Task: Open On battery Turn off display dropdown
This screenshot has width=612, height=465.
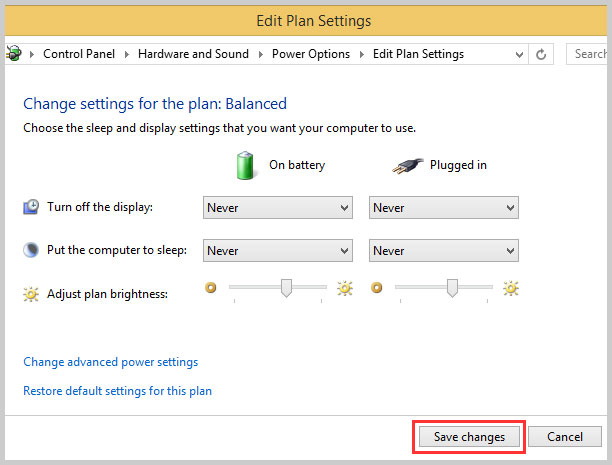Action: click(x=278, y=207)
